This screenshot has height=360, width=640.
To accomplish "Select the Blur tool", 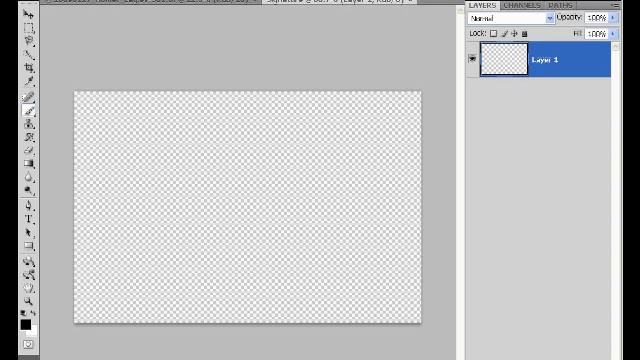I will (29, 177).
